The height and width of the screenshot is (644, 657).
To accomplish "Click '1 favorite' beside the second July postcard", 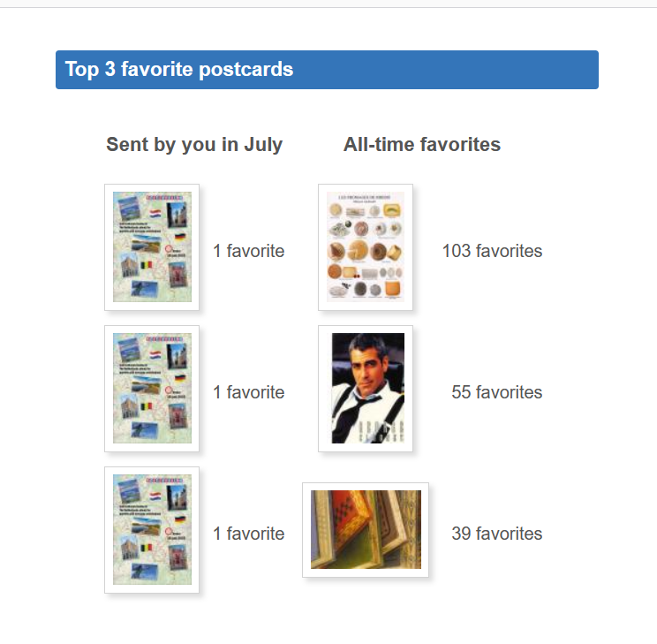I will tap(248, 392).
